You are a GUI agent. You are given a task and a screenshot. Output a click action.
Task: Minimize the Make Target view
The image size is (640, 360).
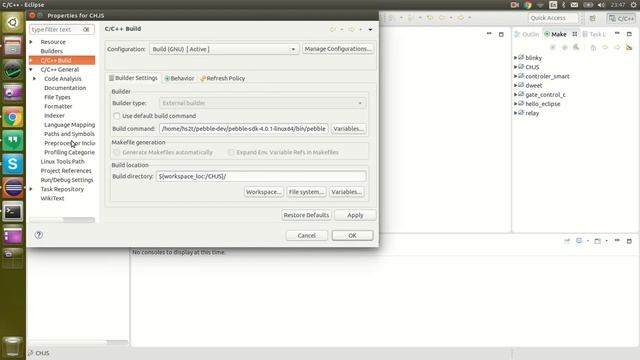[x=617, y=33]
